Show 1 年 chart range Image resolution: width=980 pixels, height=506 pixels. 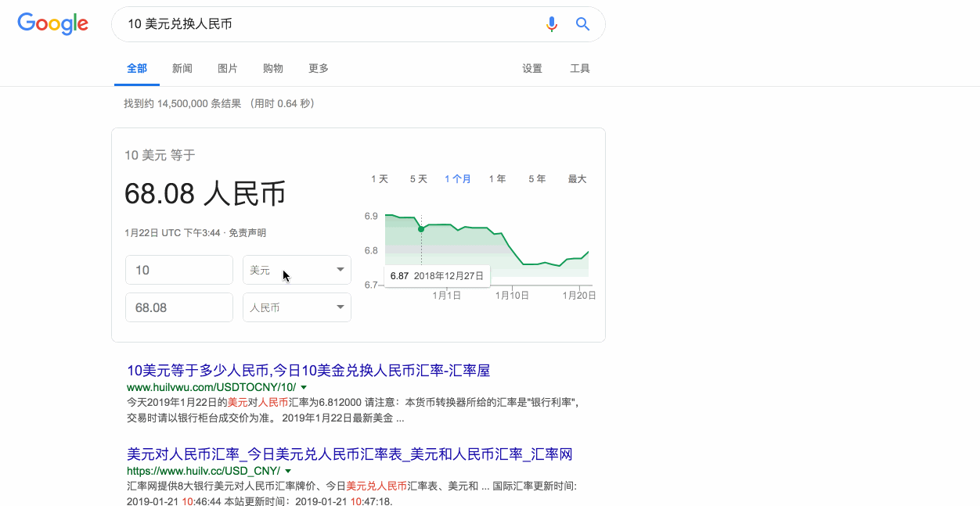coord(497,179)
